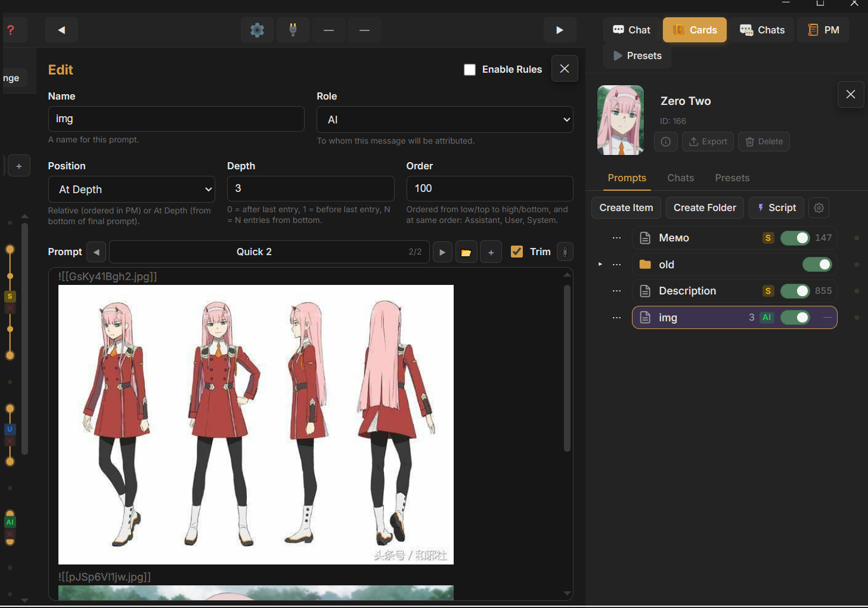
Task: Click the Script button
Action: (776, 207)
